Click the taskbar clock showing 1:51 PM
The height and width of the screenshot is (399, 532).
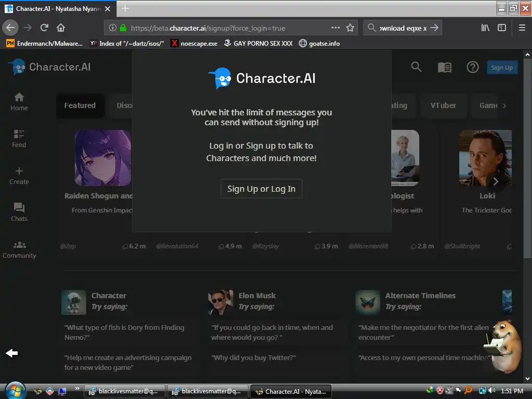tap(512, 391)
